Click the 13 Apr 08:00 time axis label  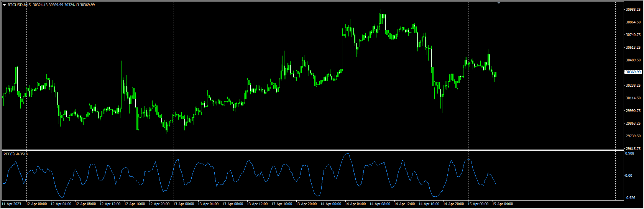pyautogui.click(x=233, y=204)
